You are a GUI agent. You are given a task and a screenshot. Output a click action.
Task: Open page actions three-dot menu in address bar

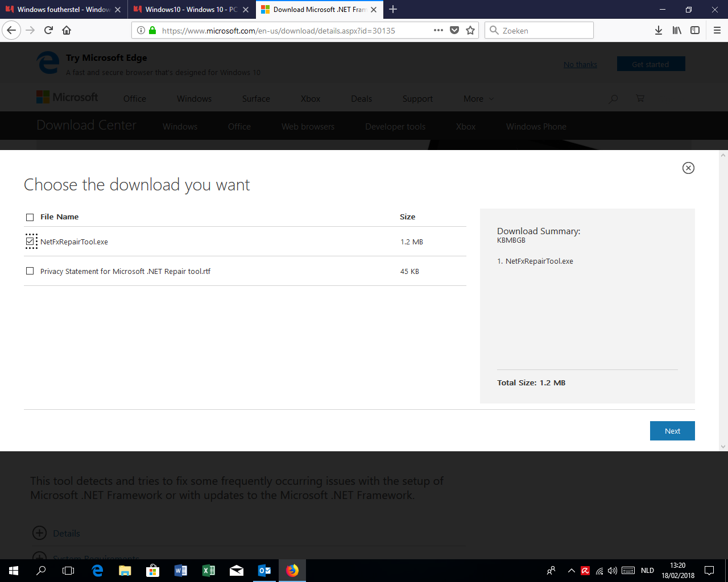click(x=438, y=30)
